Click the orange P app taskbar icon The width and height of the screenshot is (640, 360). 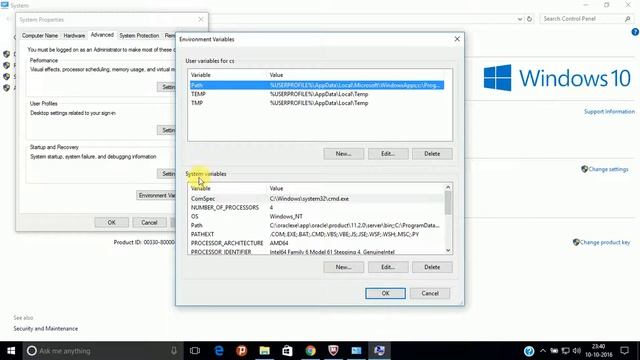click(242, 351)
